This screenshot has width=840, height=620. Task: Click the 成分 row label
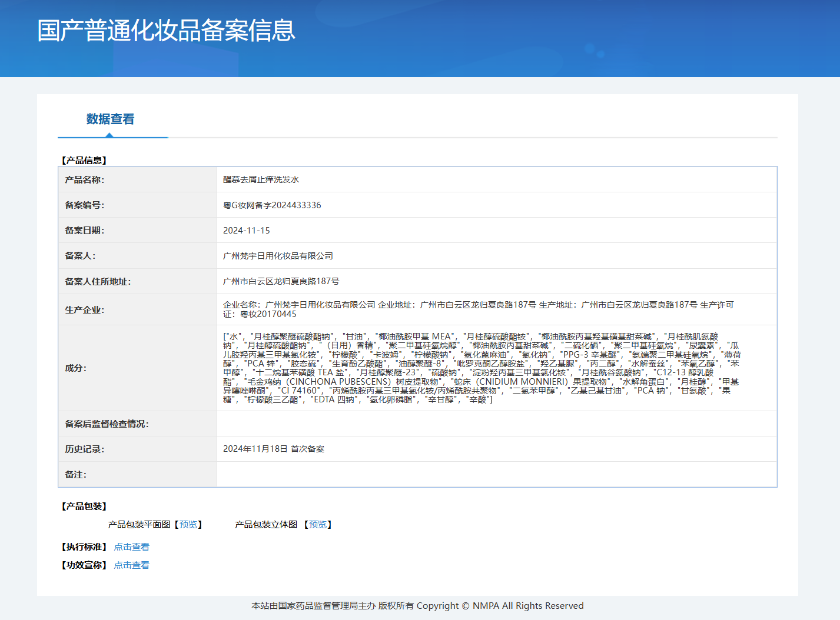(x=75, y=368)
